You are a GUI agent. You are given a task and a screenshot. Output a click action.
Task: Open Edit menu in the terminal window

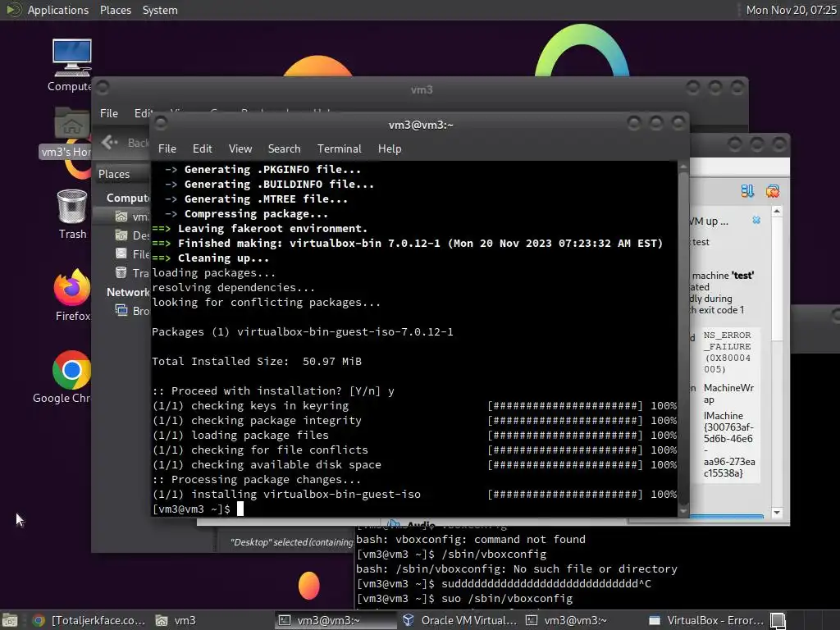tap(202, 148)
